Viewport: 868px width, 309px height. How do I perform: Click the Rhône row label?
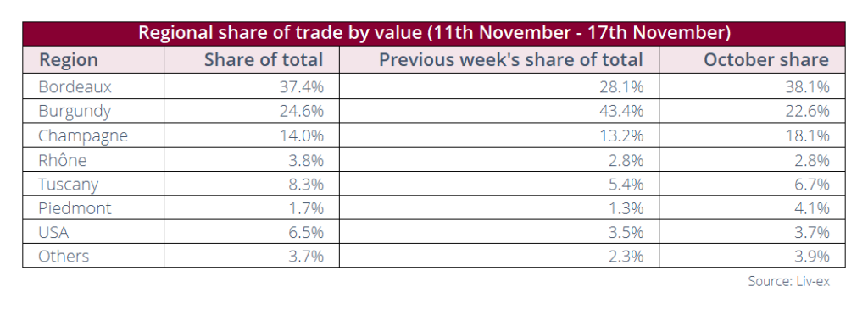(x=63, y=160)
